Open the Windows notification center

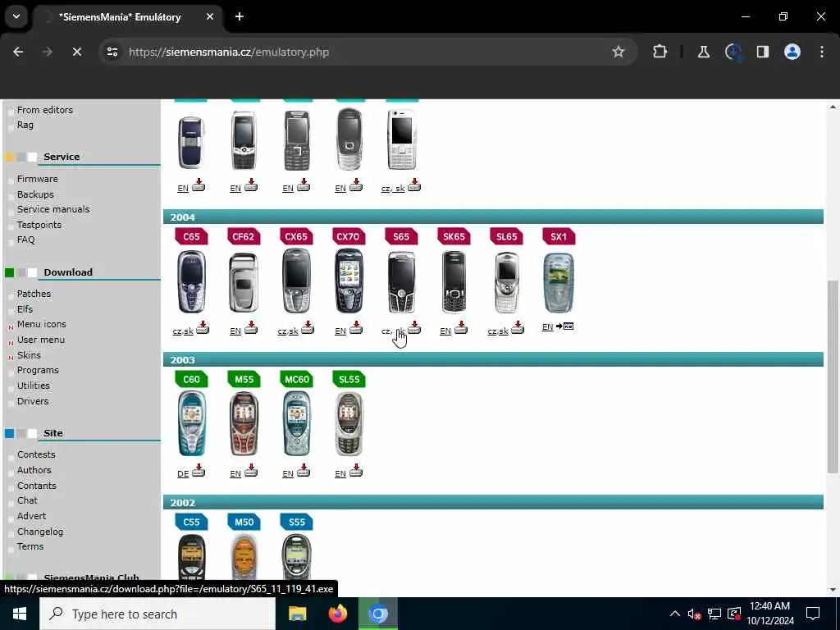813,614
